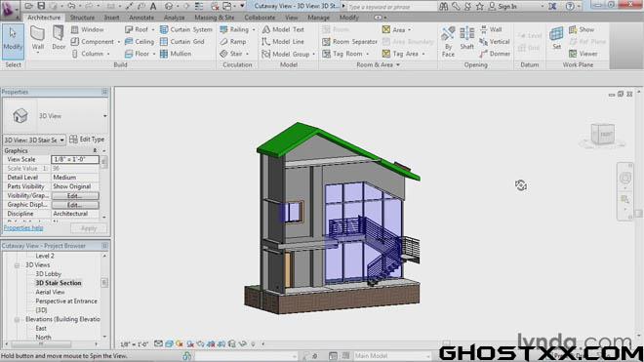This screenshot has height=362, width=644.
Task: Open the Massing & Site tab
Action: [214, 18]
